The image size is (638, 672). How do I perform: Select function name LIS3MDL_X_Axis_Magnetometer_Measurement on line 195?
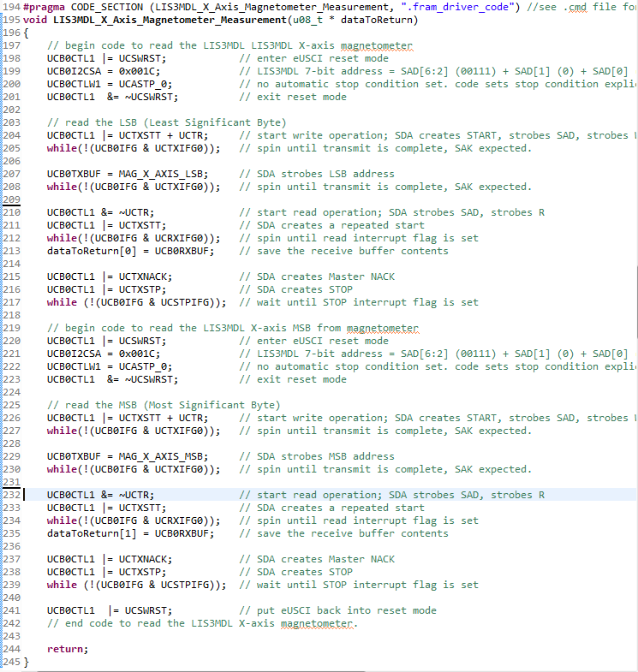click(170, 20)
